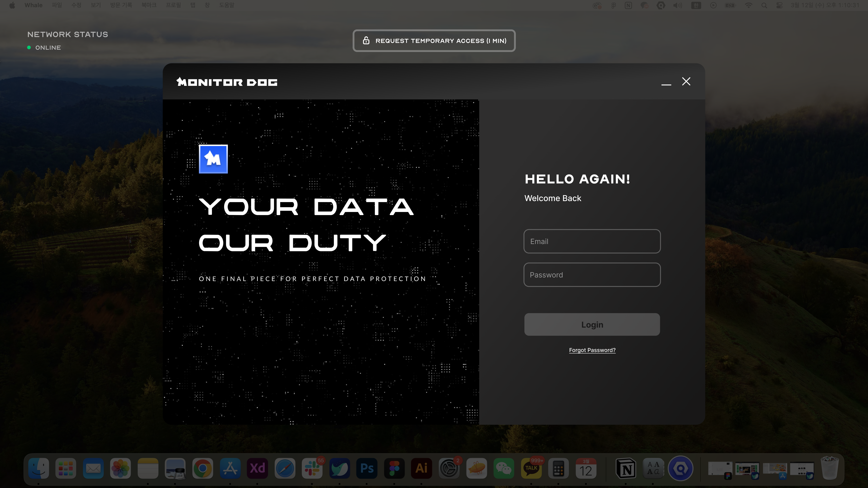
Task: Click the Forgot Password? link
Action: (x=592, y=350)
